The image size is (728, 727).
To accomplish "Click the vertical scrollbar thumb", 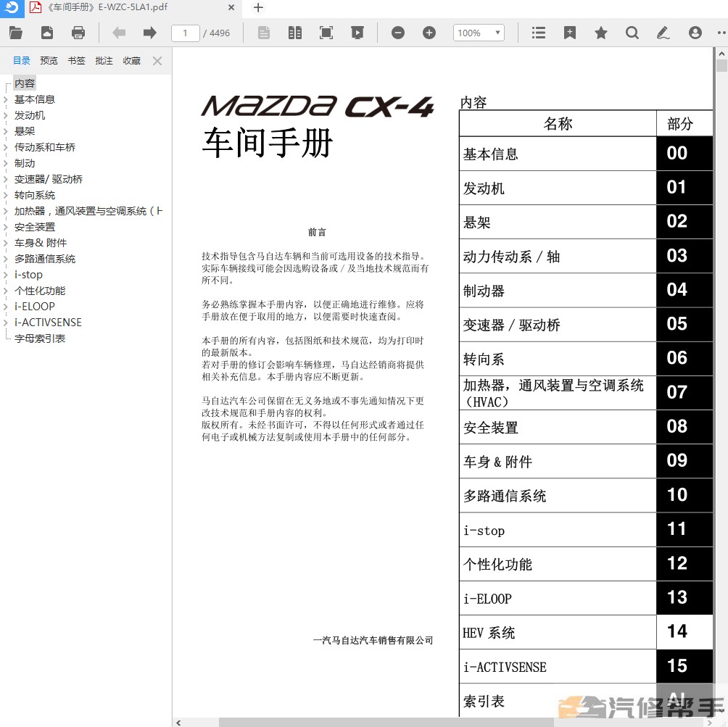I will click(721, 65).
